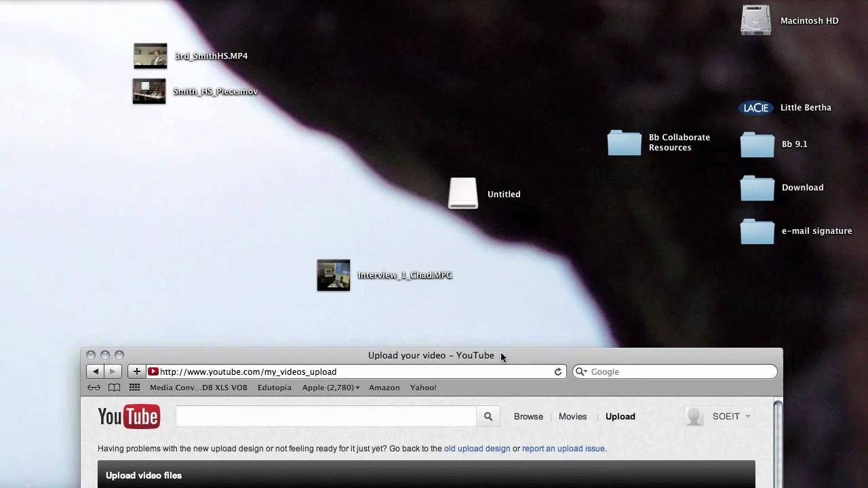Open the Reading List glasses icon
This screenshot has width=868, height=488.
pyautogui.click(x=94, y=388)
